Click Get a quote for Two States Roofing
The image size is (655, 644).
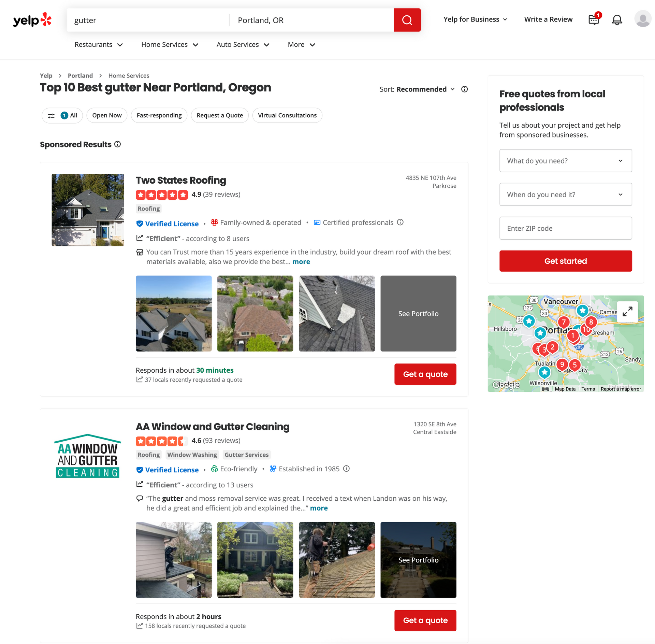[425, 374]
